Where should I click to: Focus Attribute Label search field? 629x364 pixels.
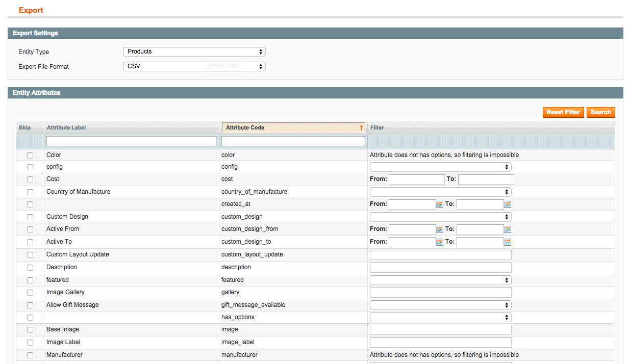(132, 141)
